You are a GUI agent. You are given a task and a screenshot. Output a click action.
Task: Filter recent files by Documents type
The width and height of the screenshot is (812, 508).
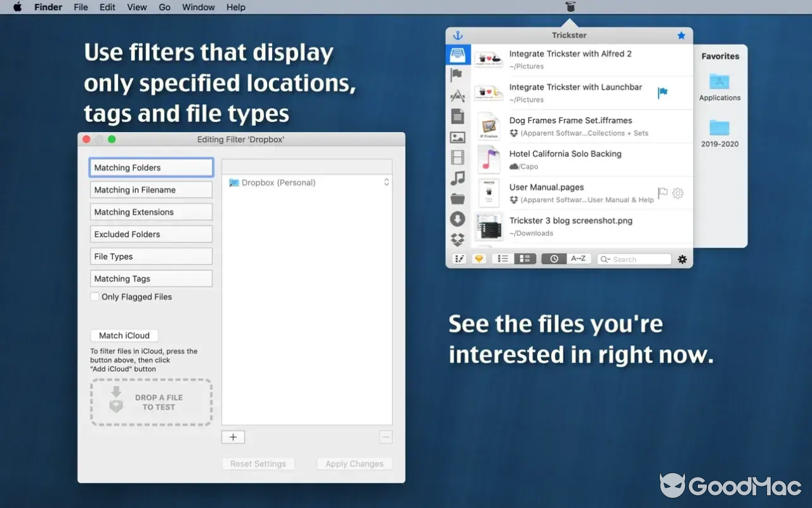458,116
